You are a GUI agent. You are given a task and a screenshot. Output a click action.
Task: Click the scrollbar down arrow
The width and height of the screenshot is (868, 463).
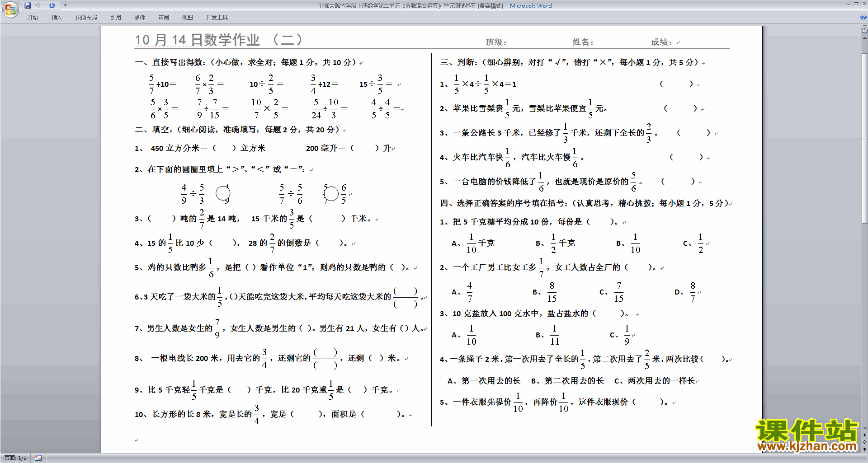[x=864, y=428]
